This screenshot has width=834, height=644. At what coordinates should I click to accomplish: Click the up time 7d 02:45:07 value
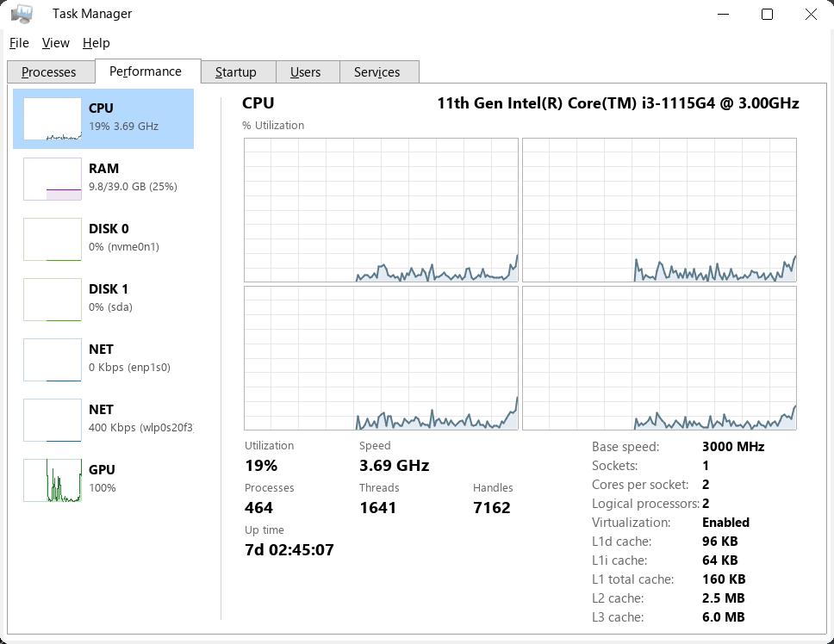point(289,549)
